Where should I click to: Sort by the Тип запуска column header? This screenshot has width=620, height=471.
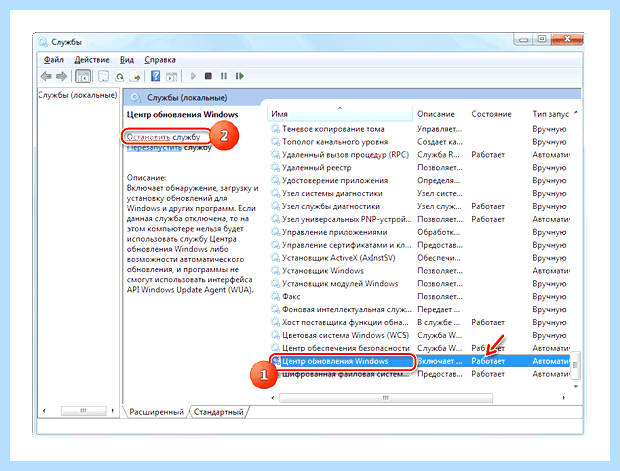550,114
